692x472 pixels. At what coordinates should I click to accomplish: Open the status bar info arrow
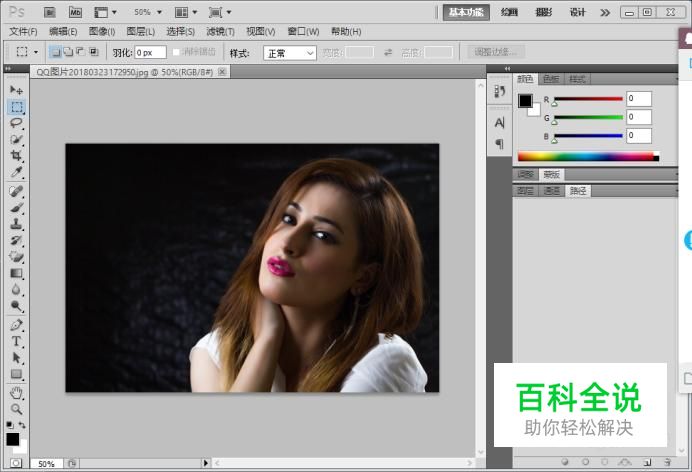(x=205, y=463)
